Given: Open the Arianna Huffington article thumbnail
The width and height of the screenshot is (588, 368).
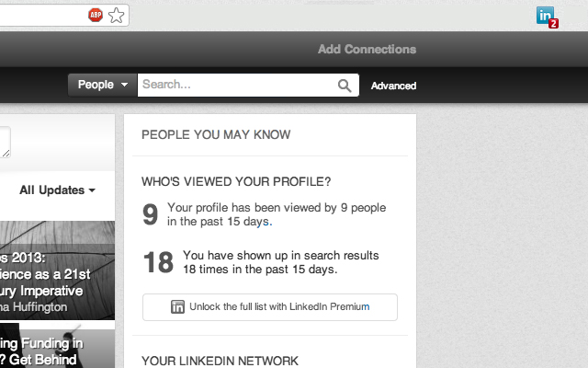Looking at the screenshot, I should [x=57, y=270].
